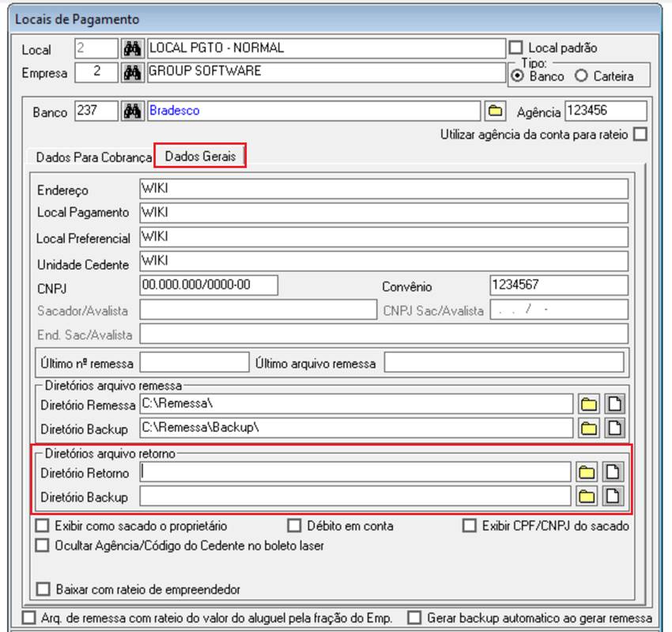Browse folder for remessa Diretório Backup

point(589,428)
